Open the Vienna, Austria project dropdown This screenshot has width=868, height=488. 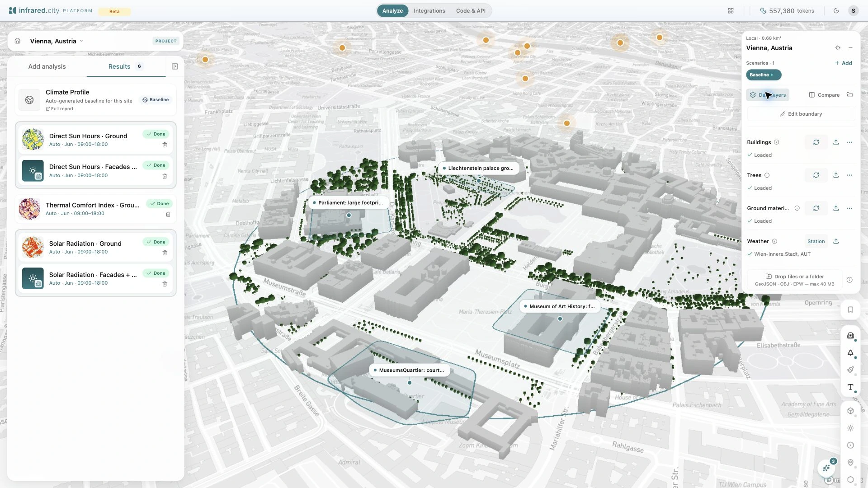tap(57, 41)
